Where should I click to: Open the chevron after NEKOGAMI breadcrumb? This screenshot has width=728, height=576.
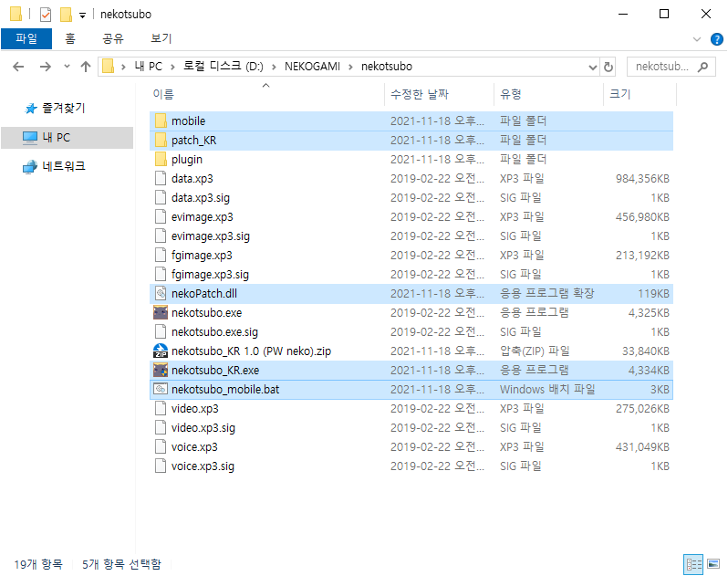[x=350, y=67]
